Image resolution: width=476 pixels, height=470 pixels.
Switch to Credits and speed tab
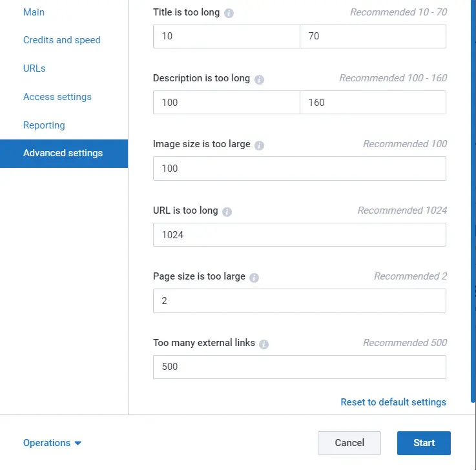61,40
